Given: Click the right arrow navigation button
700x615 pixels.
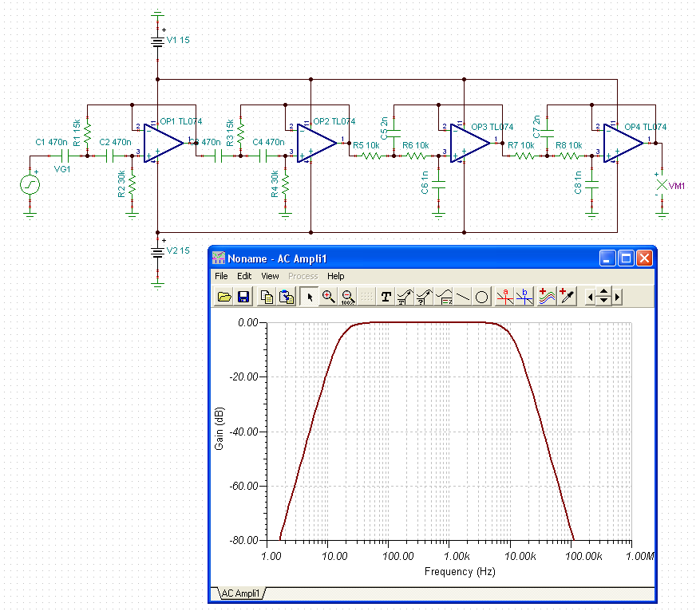Looking at the screenshot, I should 618,297.
